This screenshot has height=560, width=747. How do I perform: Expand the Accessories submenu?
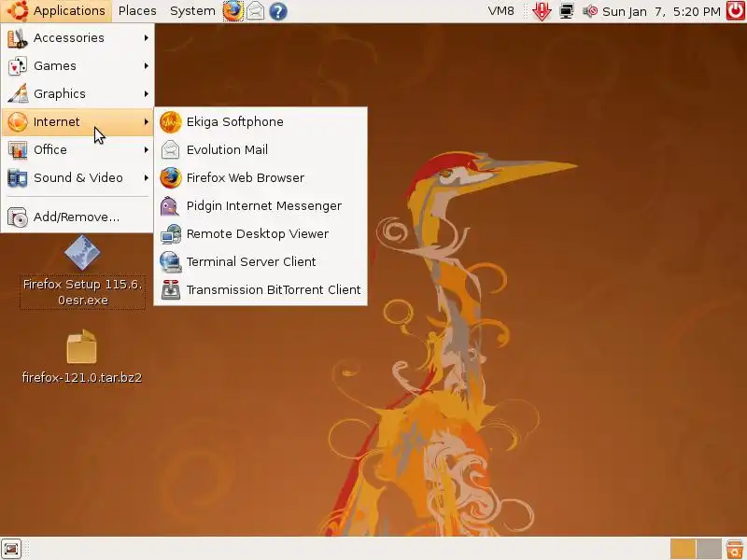click(x=78, y=37)
